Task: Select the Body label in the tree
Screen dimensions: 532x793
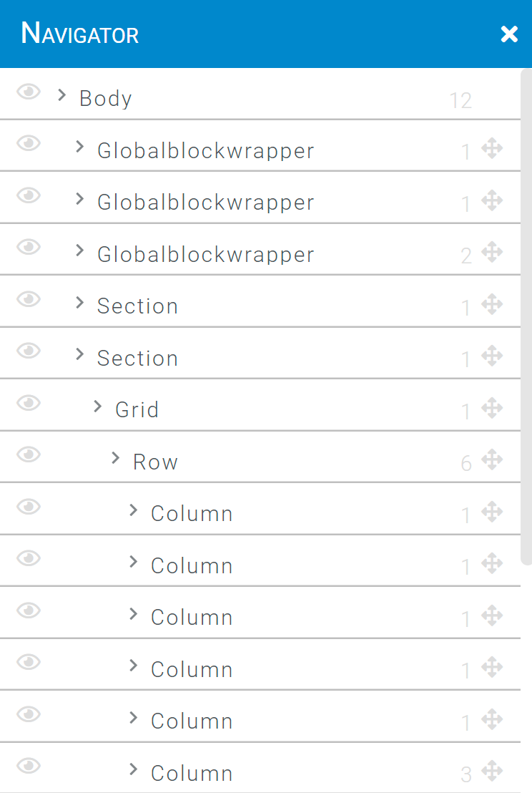Action: pyautogui.click(x=106, y=98)
